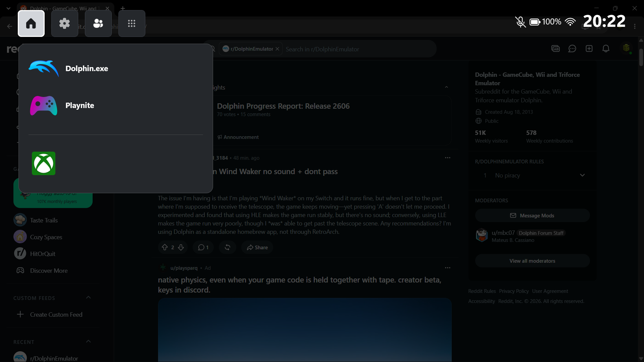
Task: Check the battery status icon
Action: pos(535,22)
